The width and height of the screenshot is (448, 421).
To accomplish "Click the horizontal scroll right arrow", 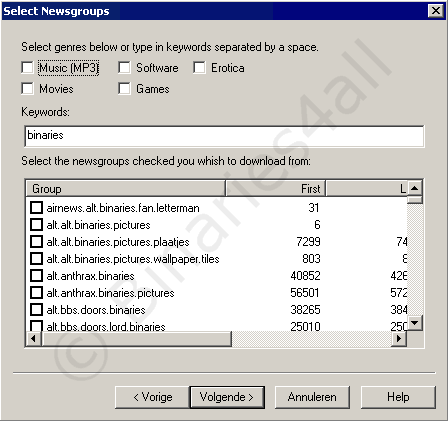I will [x=399, y=339].
